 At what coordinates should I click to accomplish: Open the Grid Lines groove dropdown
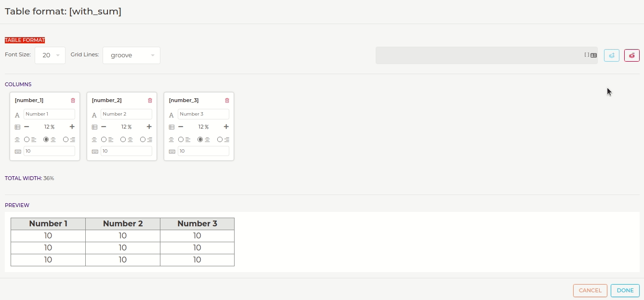(131, 55)
